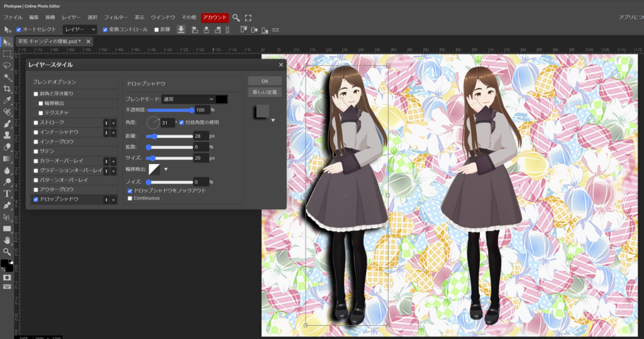Viewport: 644px width, 339px height.
Task: Add another ストローク effect with plus icon
Action: (x=114, y=123)
